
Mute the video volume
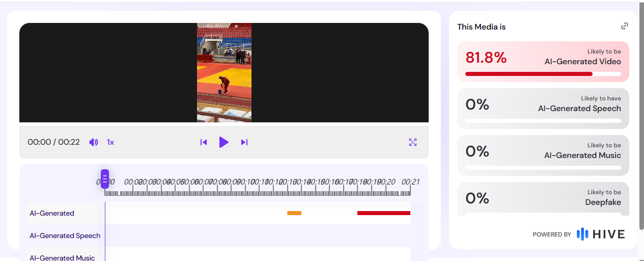click(x=94, y=142)
